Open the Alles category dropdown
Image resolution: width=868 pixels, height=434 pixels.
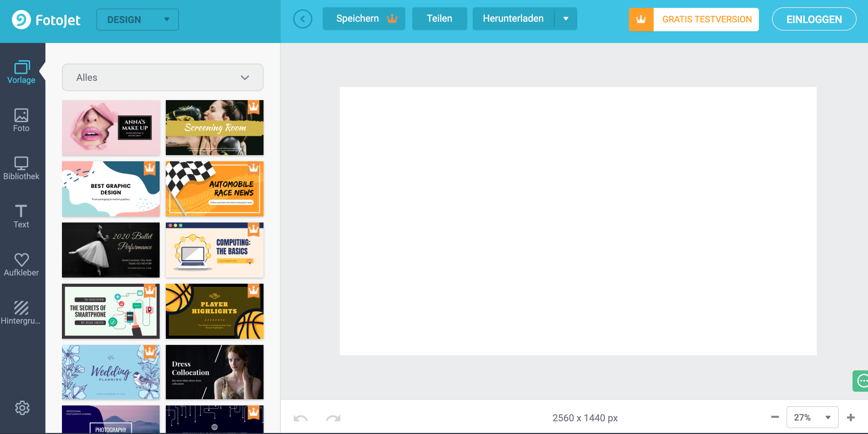pyautogui.click(x=163, y=77)
